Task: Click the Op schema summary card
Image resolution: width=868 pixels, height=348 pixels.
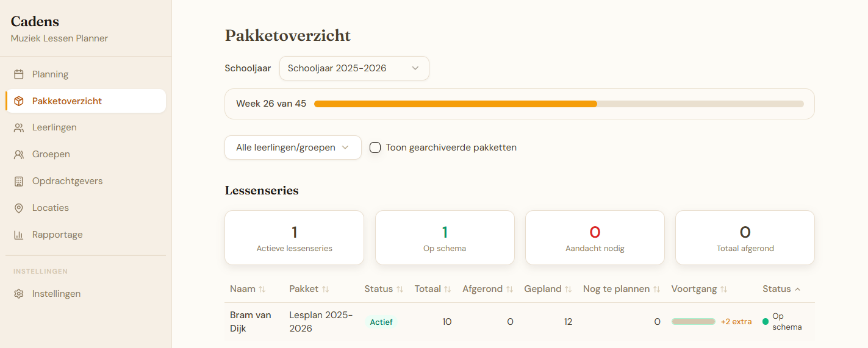Action: point(445,238)
